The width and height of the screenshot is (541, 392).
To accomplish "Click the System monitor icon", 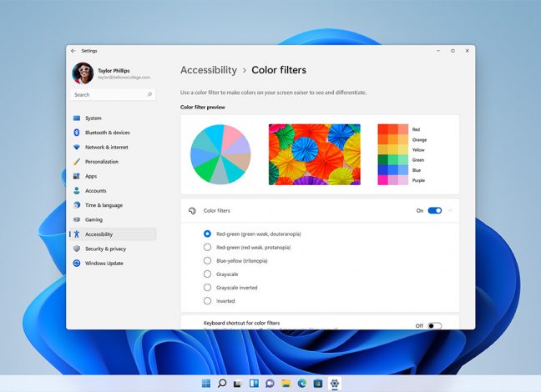I will point(77,118).
